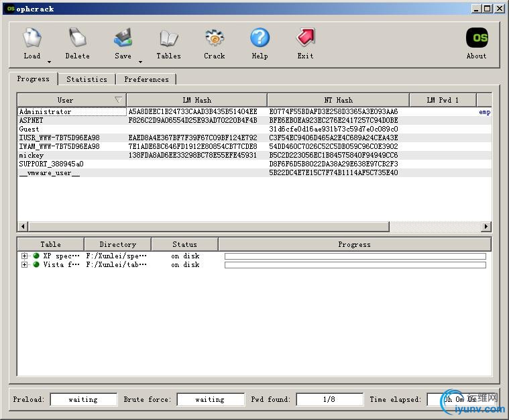
Task: Click the Time elapsed field
Action: tap(460, 399)
